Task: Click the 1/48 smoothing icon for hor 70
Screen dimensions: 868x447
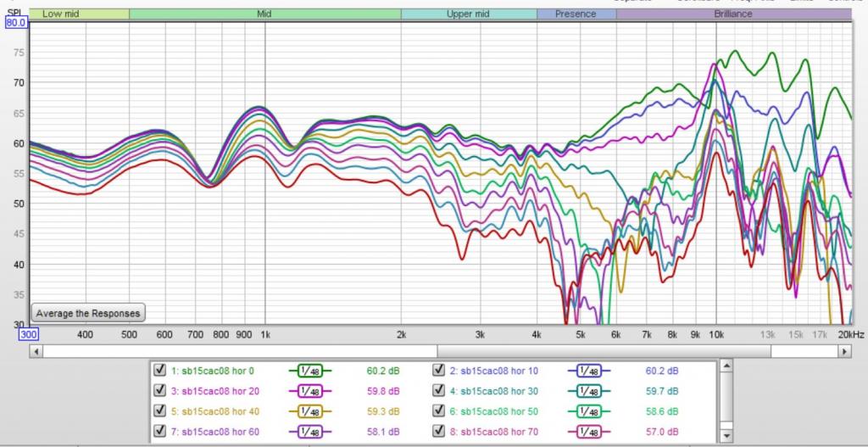Action: click(x=589, y=432)
